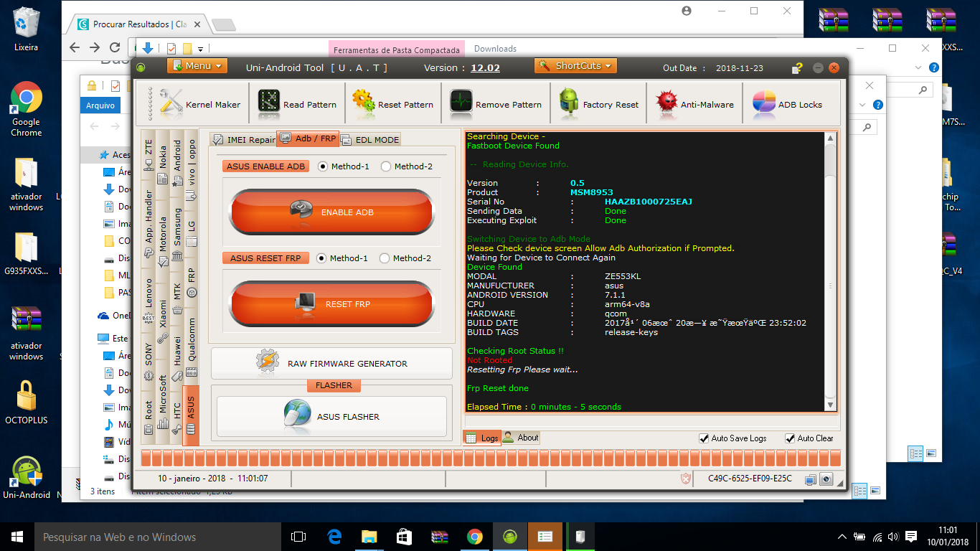Click the Chrome reload button
This screenshot has height=551, width=980.
pyautogui.click(x=114, y=47)
